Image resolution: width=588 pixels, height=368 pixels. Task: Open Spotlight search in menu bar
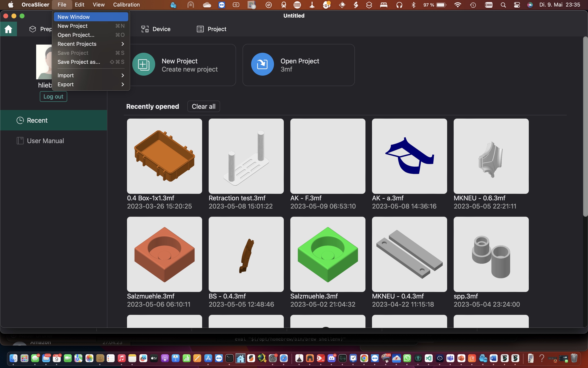point(503,5)
